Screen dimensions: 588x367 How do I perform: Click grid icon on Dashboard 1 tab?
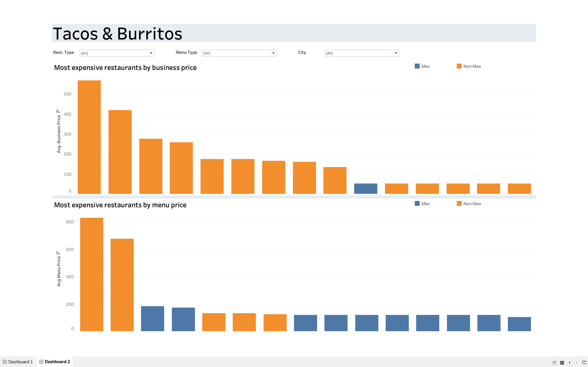pyautogui.click(x=5, y=362)
